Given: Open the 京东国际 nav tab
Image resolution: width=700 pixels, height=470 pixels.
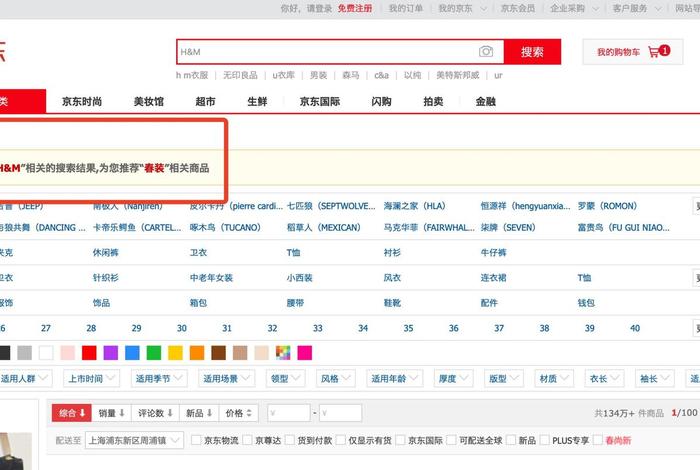Looking at the screenshot, I should click(x=320, y=101).
